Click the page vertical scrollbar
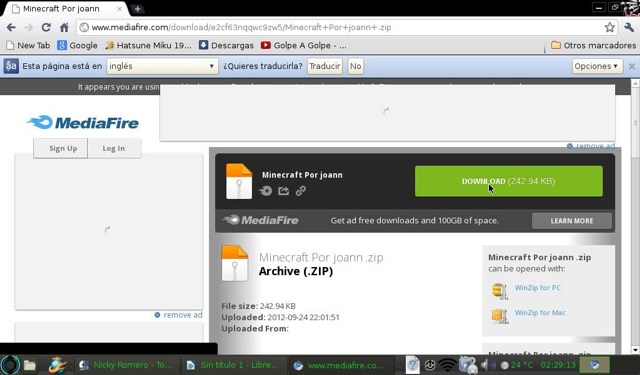640x375 pixels. pyautogui.click(x=636, y=122)
